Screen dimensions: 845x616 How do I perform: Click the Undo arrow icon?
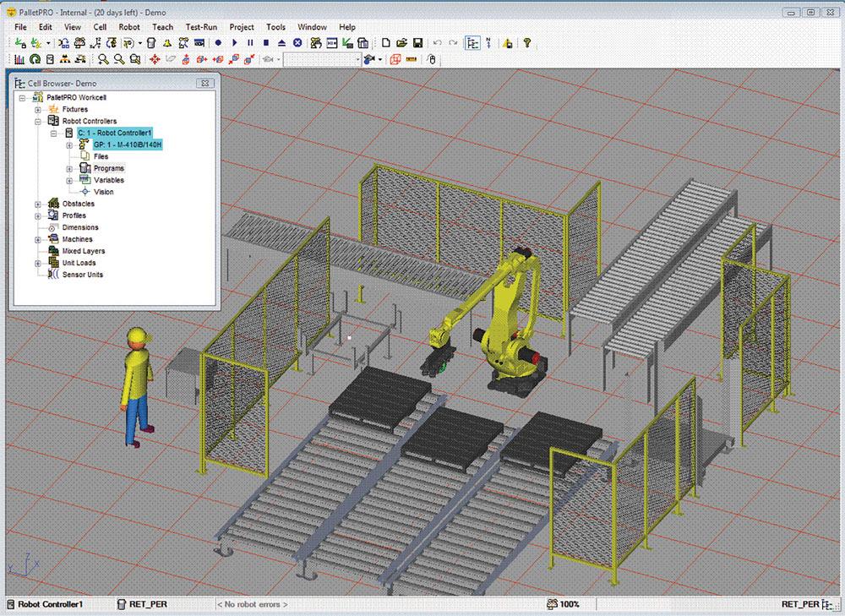coord(438,43)
